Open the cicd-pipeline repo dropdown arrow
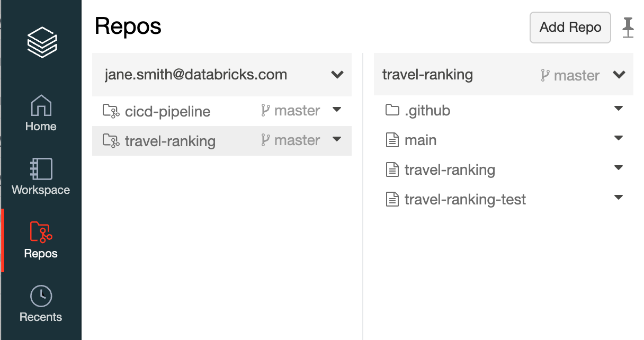This screenshot has width=644, height=340. pos(337,110)
